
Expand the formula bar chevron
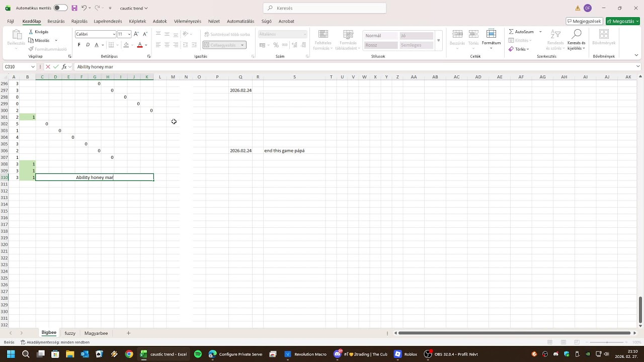[638, 66]
